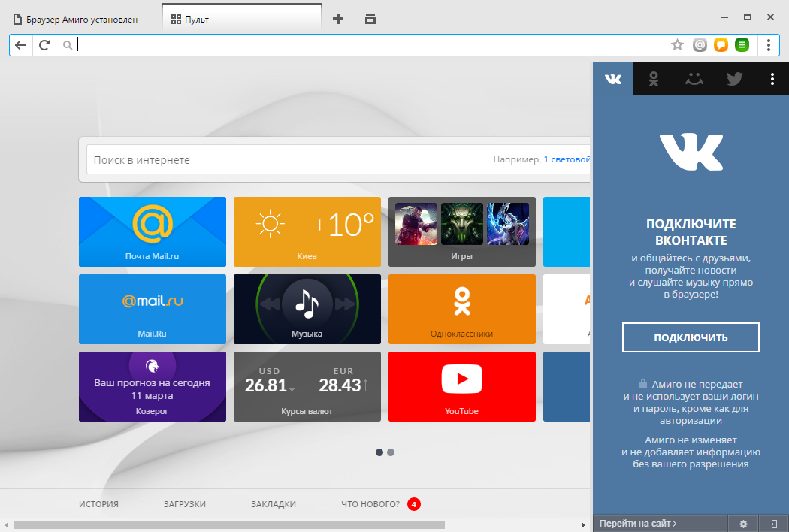This screenshot has width=789, height=532.
Task: Click the large VK logo in the panel
Action: tap(691, 152)
